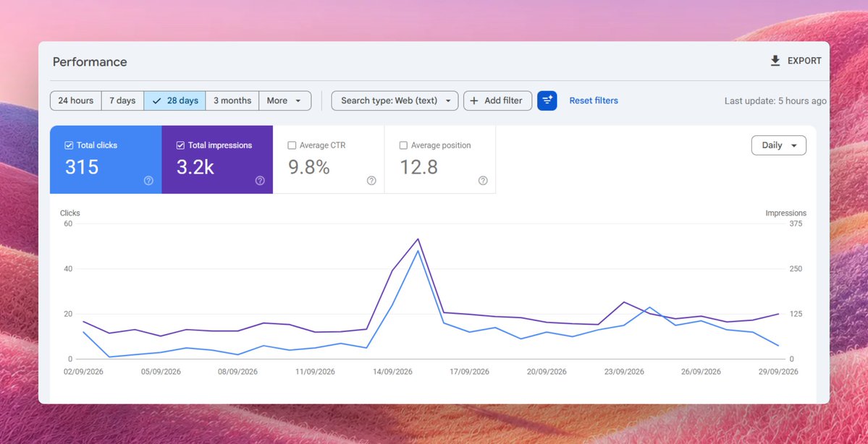Screen dimensions: 868x444
Task: Click Reset filters link
Action: 594,101
